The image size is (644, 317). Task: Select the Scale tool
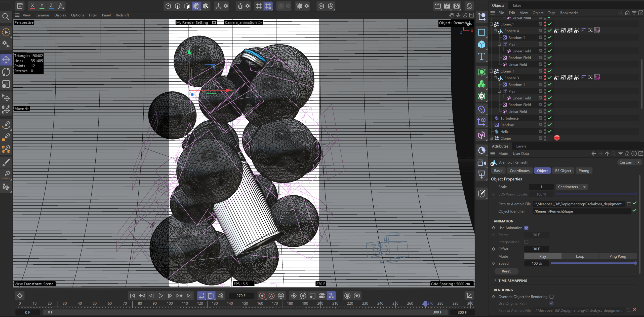click(x=6, y=84)
